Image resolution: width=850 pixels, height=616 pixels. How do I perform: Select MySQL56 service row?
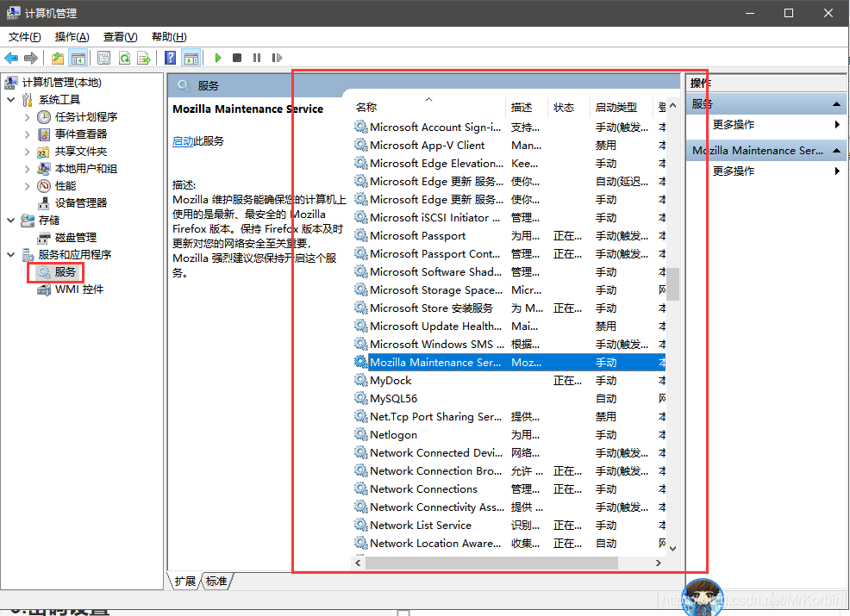point(509,399)
